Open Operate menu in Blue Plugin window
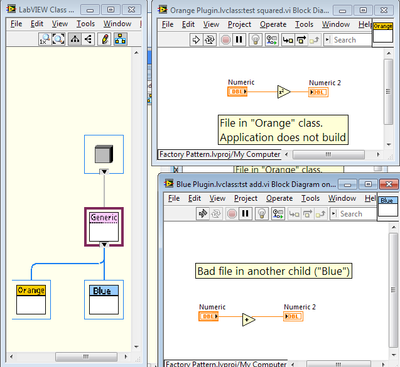The height and width of the screenshot is (367, 400). pyautogui.click(x=279, y=198)
